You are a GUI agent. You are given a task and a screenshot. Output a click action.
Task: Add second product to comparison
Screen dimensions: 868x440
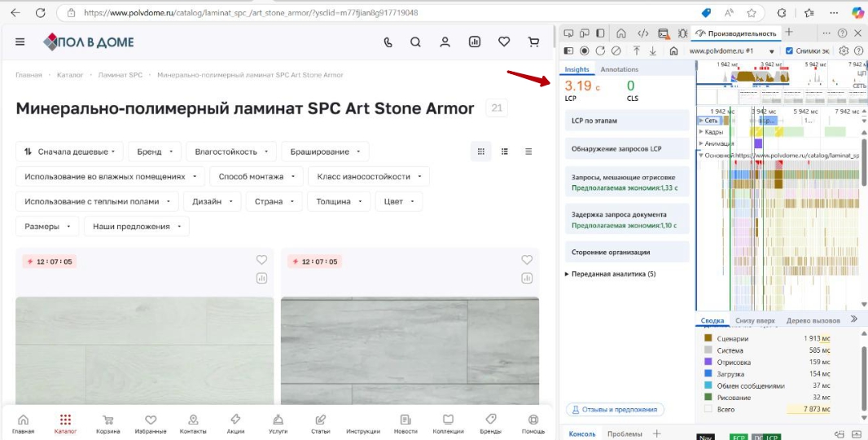(527, 278)
